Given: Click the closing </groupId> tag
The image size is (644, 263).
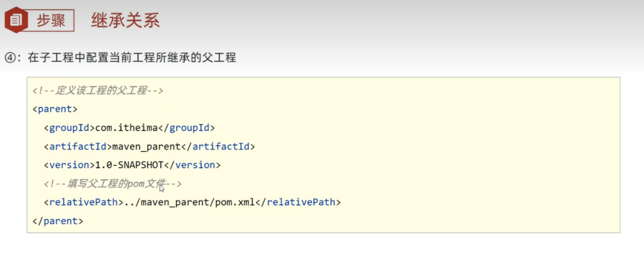Looking at the screenshot, I should (x=186, y=128).
